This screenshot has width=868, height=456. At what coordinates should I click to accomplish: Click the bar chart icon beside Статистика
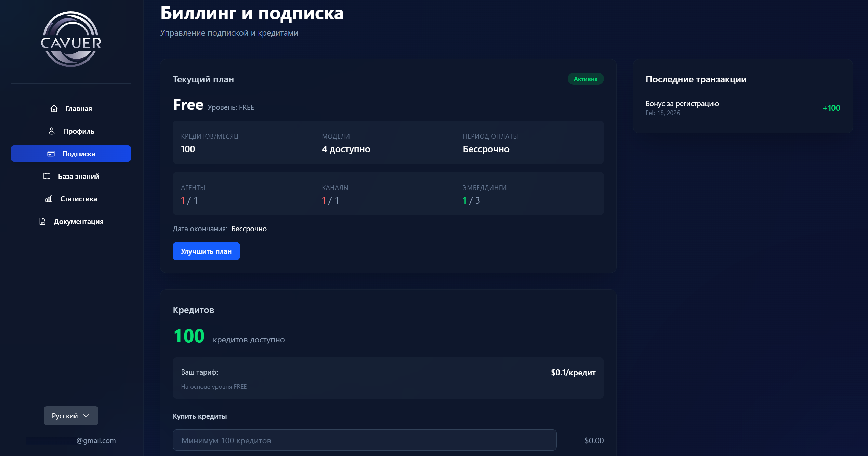[49, 199]
